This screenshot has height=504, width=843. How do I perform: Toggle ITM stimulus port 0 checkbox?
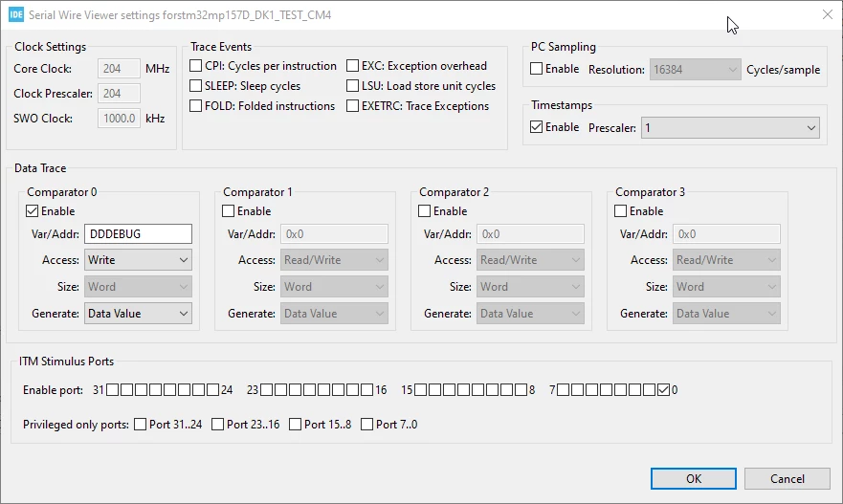(x=663, y=390)
